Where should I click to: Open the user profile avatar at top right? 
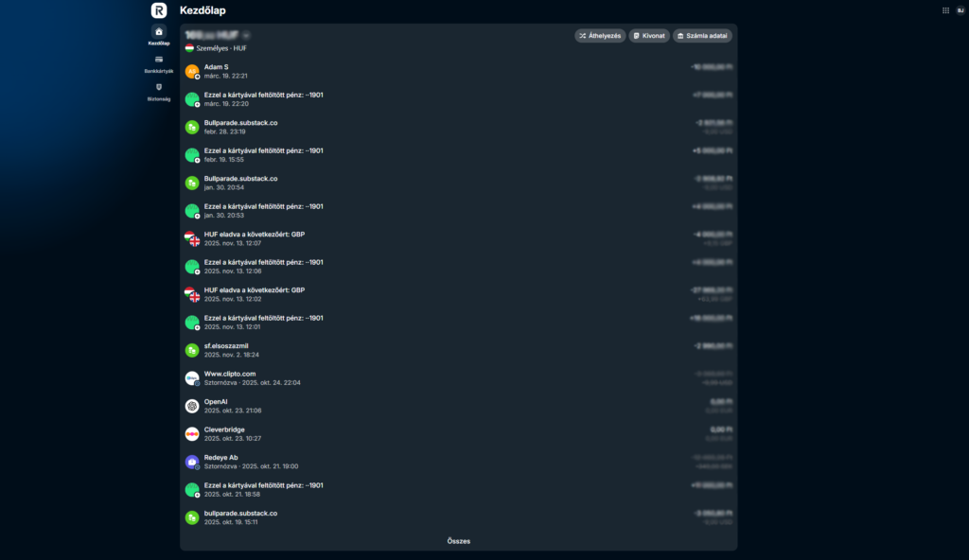coord(960,10)
